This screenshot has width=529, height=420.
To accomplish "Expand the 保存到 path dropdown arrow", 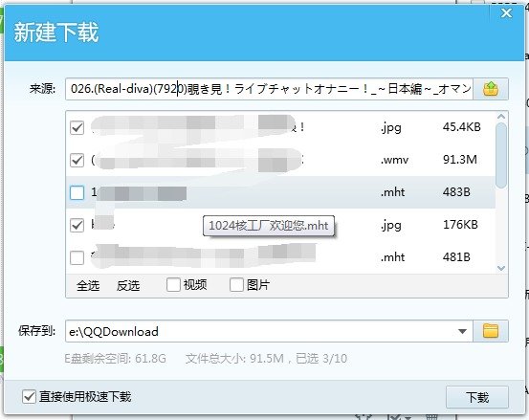I will pyautogui.click(x=463, y=331).
